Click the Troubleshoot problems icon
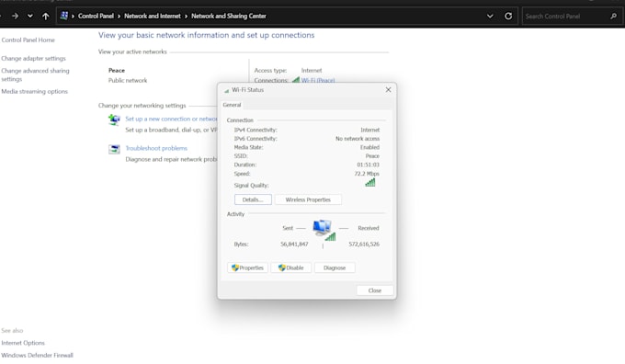The width and height of the screenshot is (625, 364). coord(114,149)
